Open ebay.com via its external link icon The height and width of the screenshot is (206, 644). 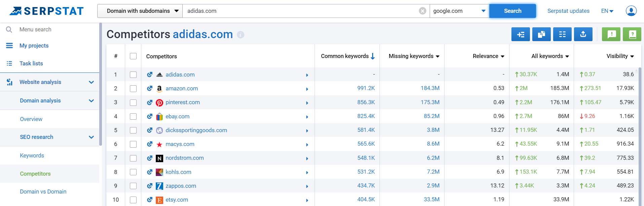tap(150, 116)
